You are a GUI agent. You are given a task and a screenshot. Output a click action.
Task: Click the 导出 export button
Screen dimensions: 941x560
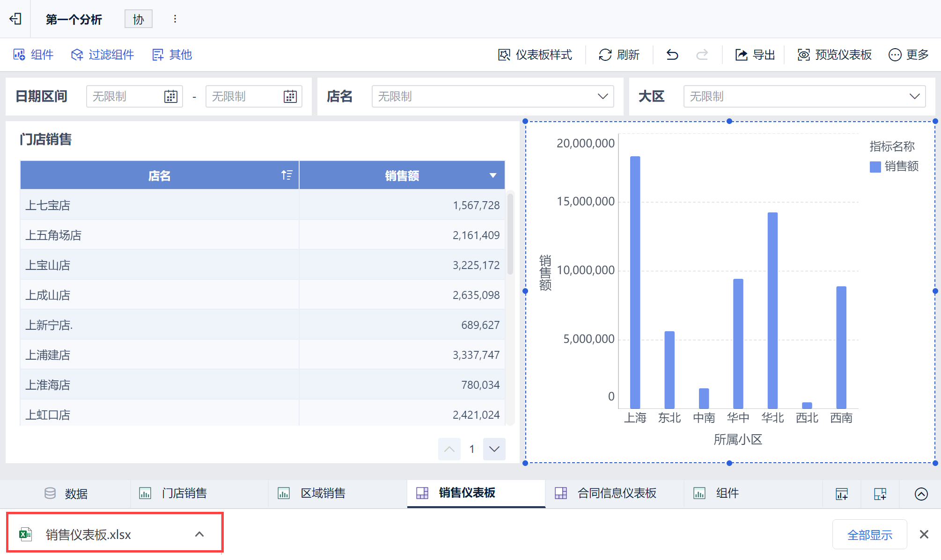tap(755, 55)
